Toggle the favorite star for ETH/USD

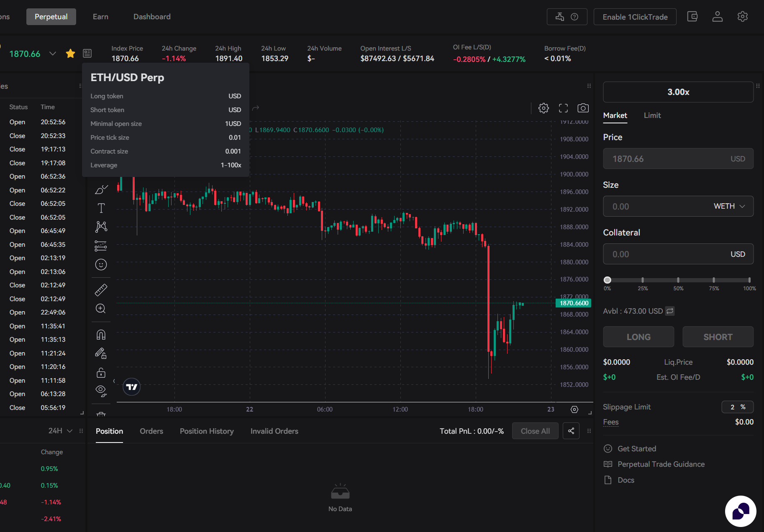point(70,54)
